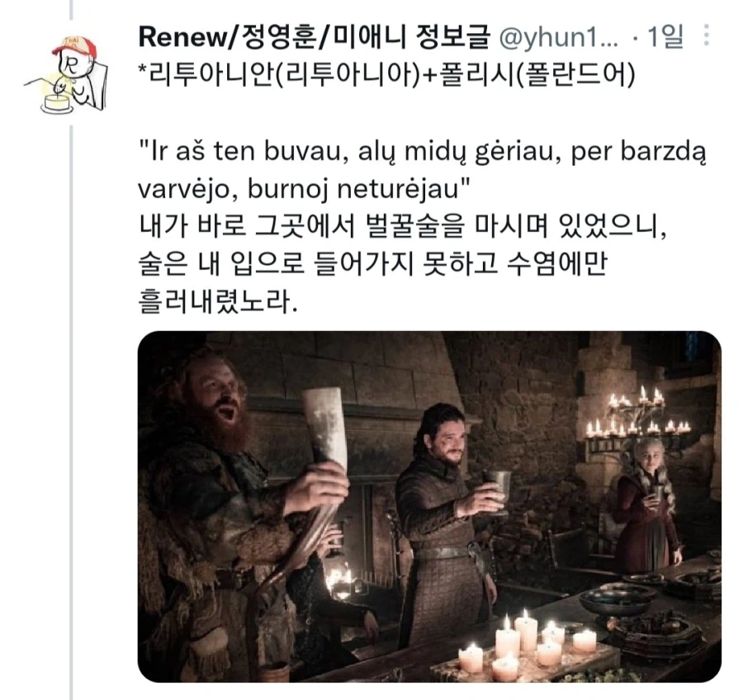This screenshot has height=700, width=743.
Task: Click the red cap on the avatar drawing
Action: [x=74, y=45]
